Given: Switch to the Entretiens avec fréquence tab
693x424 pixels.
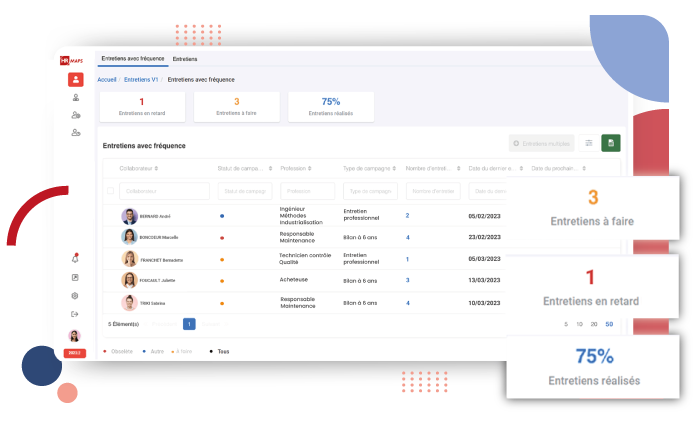Looking at the screenshot, I should [x=133, y=58].
